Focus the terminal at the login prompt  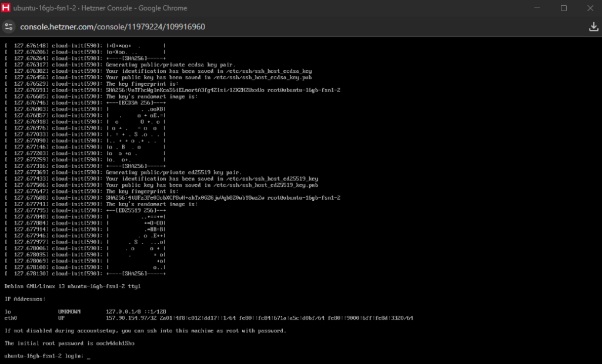(88, 356)
